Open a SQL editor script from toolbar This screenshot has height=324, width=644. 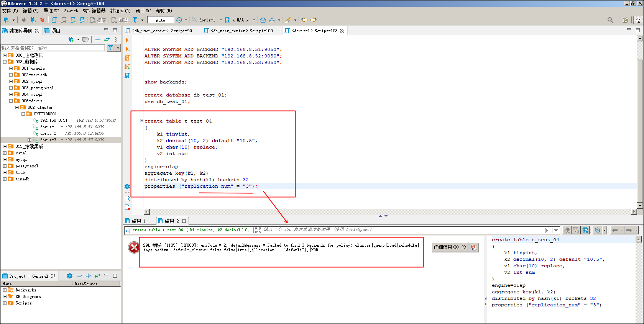(x=54, y=20)
